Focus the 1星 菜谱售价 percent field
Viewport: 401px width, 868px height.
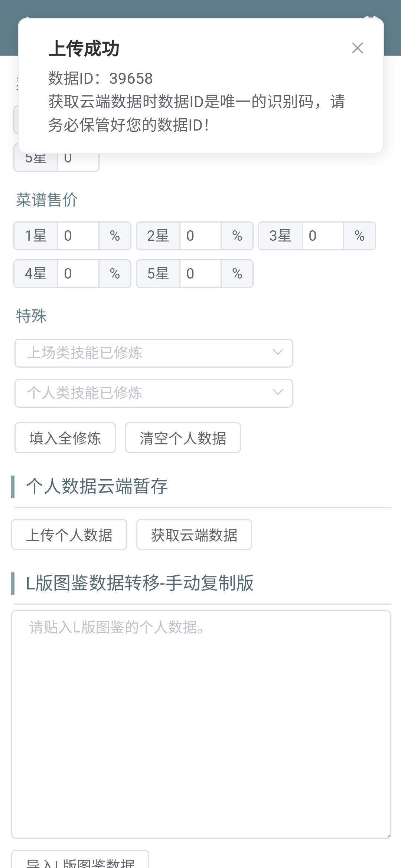(x=78, y=236)
